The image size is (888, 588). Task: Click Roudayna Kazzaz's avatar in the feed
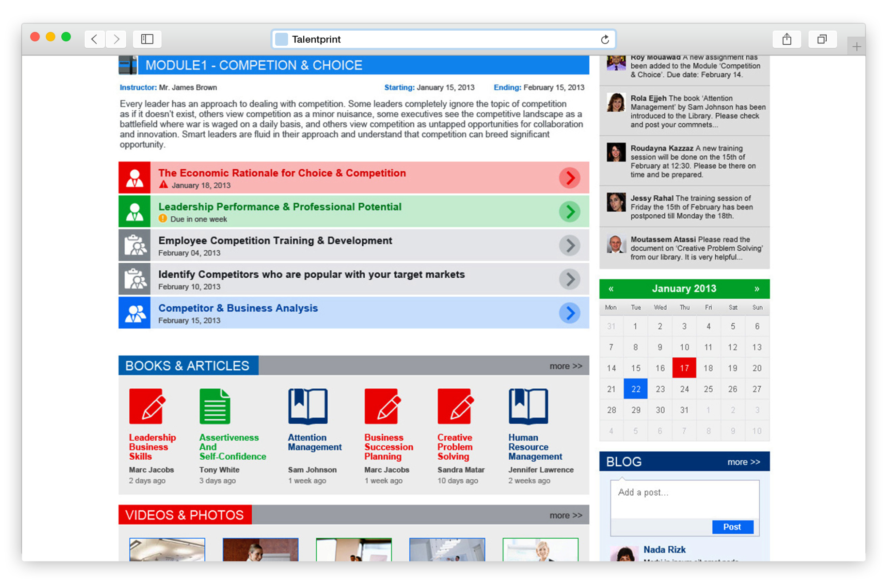(616, 152)
